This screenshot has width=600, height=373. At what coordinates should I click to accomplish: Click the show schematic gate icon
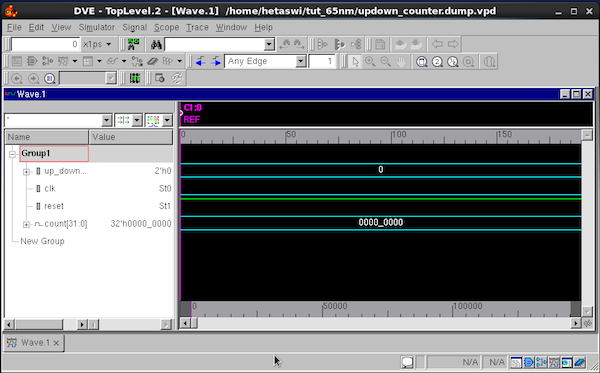32,61
